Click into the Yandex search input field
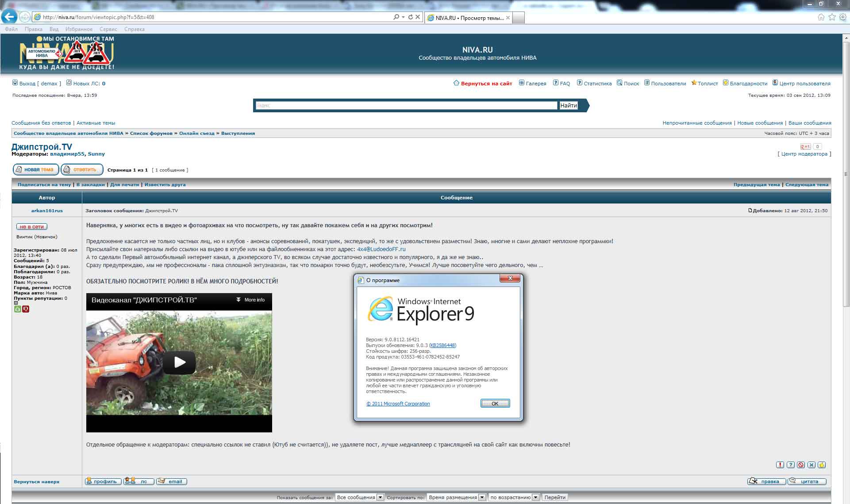The height and width of the screenshot is (504, 850). (x=406, y=105)
